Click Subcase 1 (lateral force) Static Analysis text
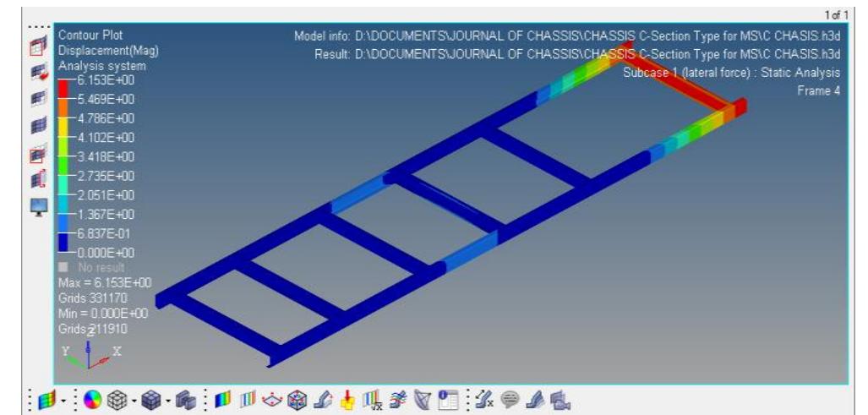The height and width of the screenshot is (415, 868). click(x=732, y=73)
